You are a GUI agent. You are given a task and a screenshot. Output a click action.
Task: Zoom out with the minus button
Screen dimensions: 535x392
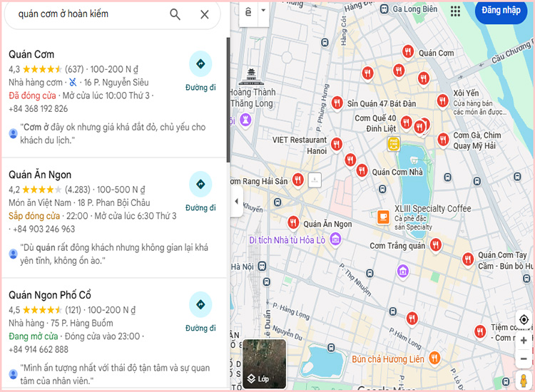(x=524, y=359)
